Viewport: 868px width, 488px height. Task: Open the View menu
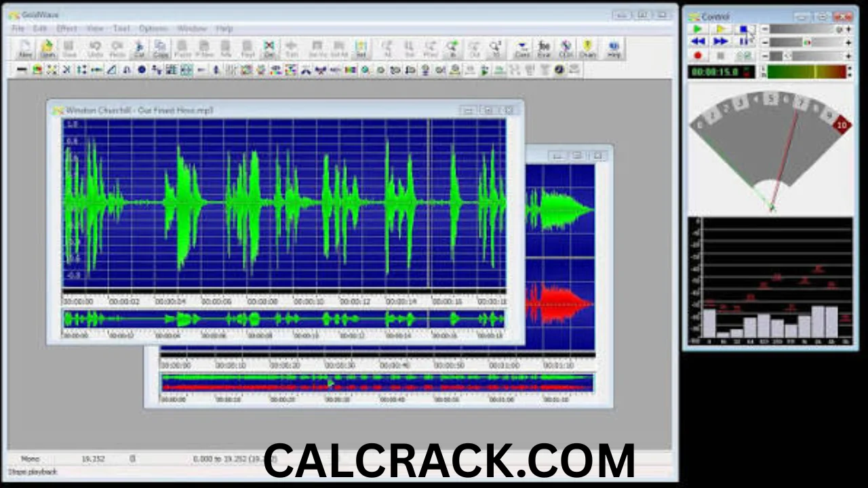click(x=95, y=28)
